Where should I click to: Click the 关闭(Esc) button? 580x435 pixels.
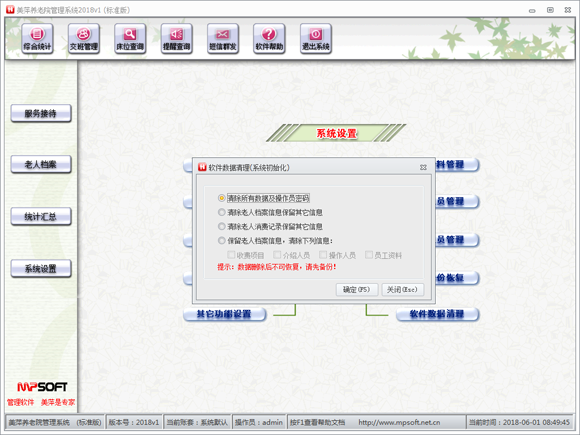pyautogui.click(x=402, y=290)
